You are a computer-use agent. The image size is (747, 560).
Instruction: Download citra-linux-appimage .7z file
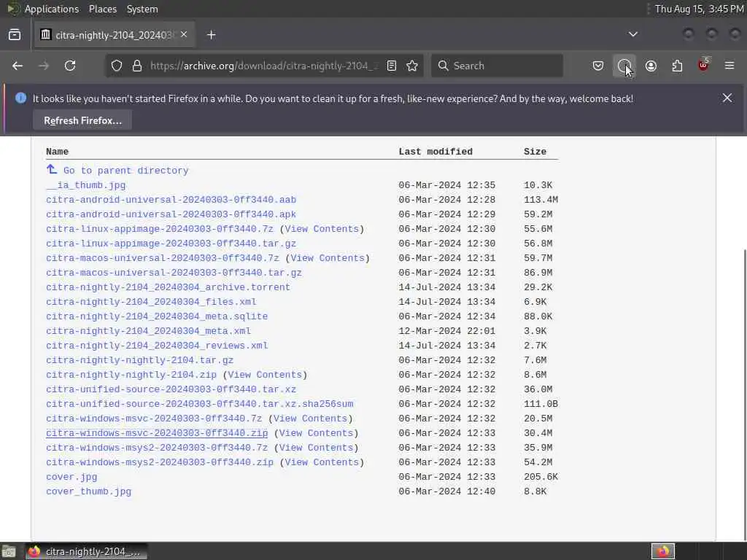click(x=160, y=229)
